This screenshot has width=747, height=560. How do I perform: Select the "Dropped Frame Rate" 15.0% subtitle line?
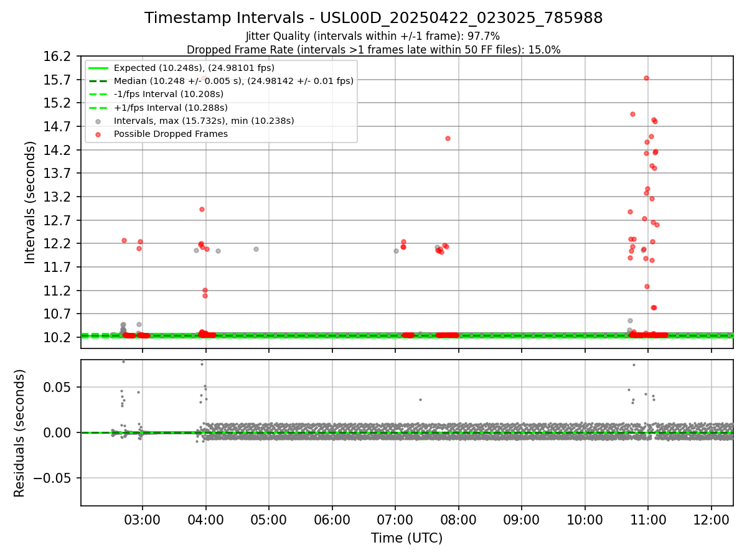click(374, 50)
